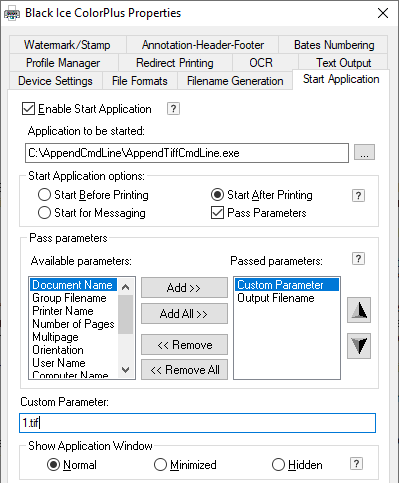Switch to the File Formats tab
Screen dimensions: 399x483
[140, 81]
